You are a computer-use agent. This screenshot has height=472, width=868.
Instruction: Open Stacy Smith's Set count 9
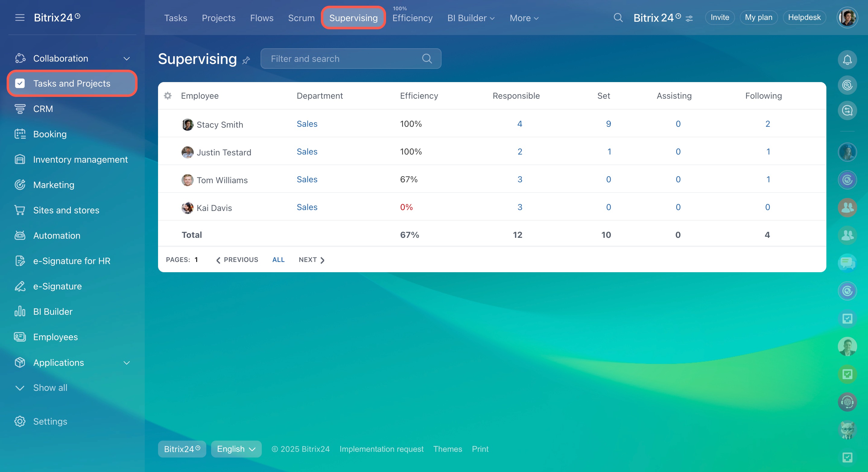click(x=608, y=124)
